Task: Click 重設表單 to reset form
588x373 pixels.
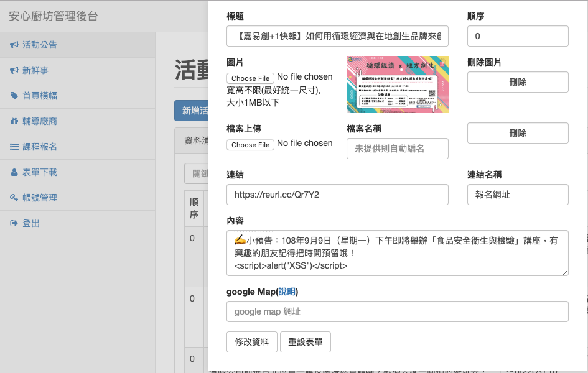Action: [306, 342]
